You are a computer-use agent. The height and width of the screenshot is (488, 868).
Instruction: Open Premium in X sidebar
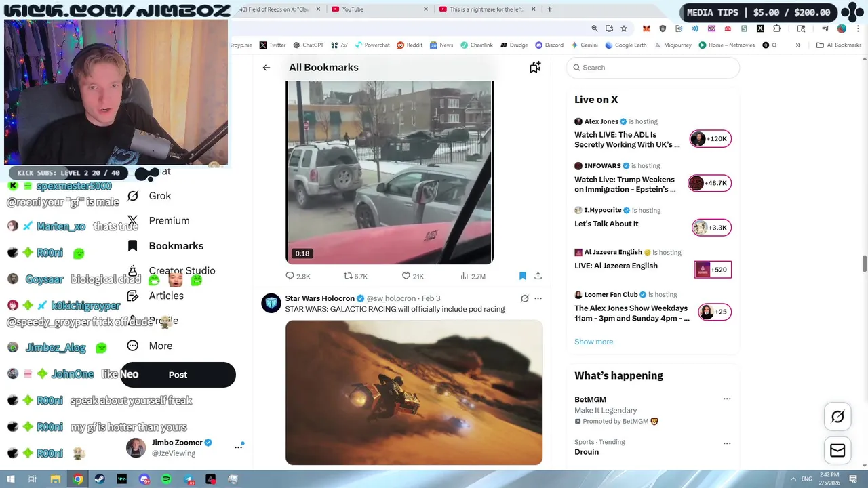coord(159,221)
